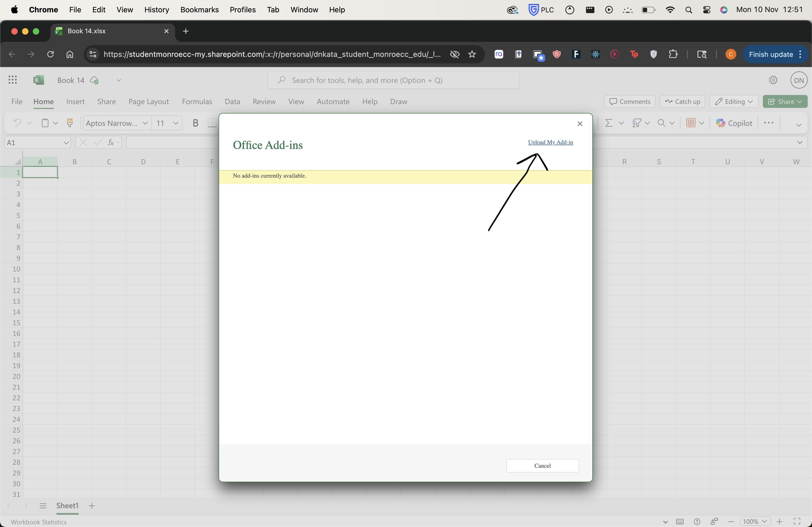Click the keyboard icon in the status bar
This screenshot has height=527, width=812.
680,522
